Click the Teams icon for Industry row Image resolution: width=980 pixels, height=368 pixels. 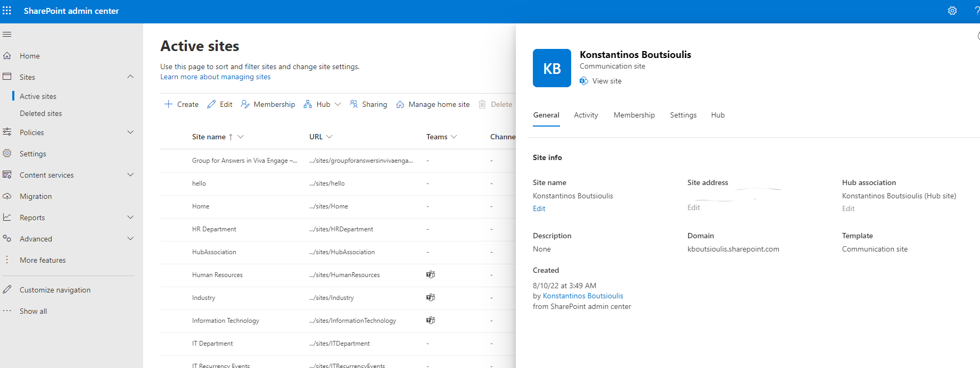click(x=431, y=297)
